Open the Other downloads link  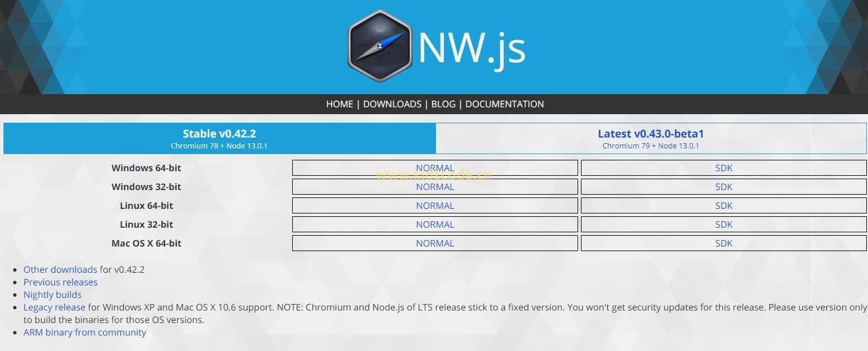(60, 269)
